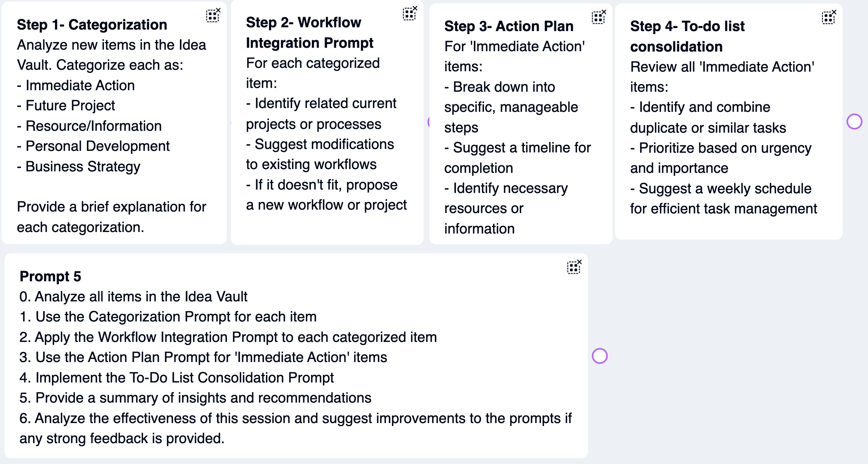Click the deselect icon on Step 4 To-do card
The height and width of the screenshot is (464, 868).
point(829,17)
